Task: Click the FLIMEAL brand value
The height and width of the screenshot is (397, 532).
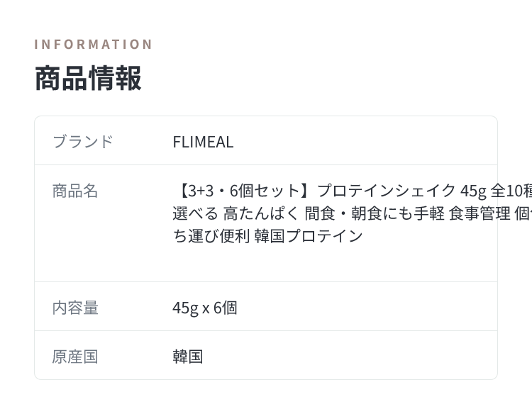Action: 204,142
